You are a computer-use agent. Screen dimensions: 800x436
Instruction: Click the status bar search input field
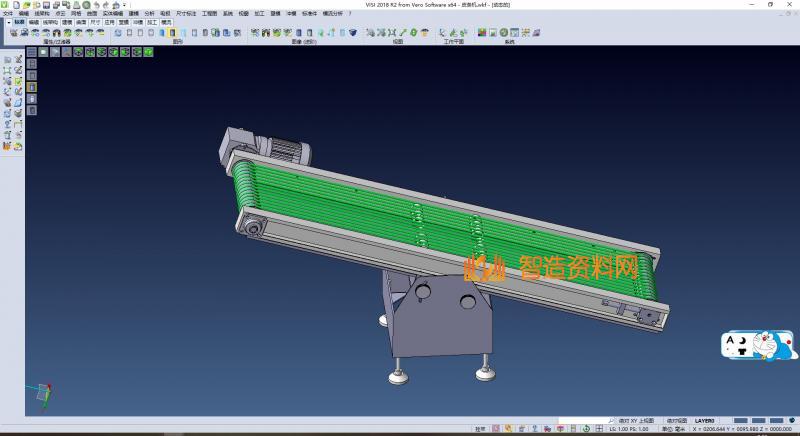pyautogui.click(x=583, y=421)
